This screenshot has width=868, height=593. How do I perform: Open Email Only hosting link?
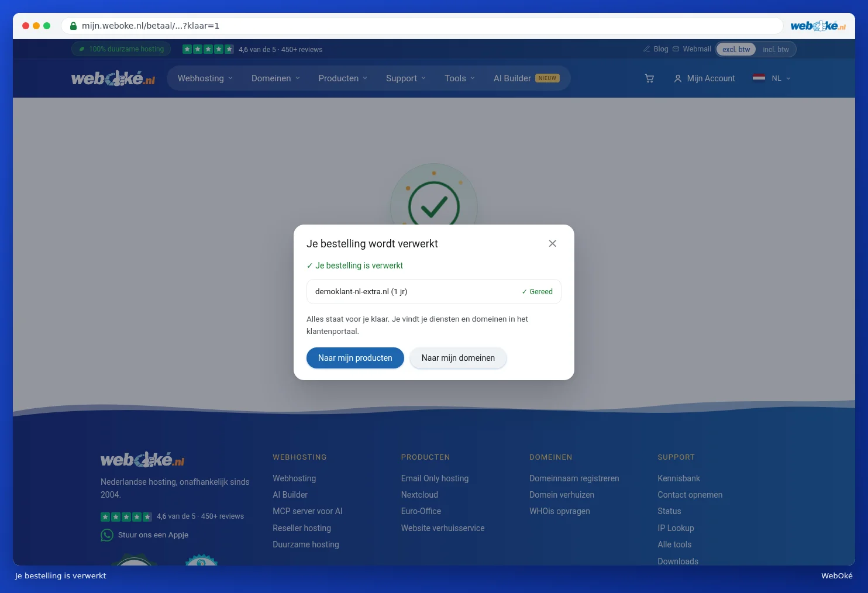click(435, 478)
